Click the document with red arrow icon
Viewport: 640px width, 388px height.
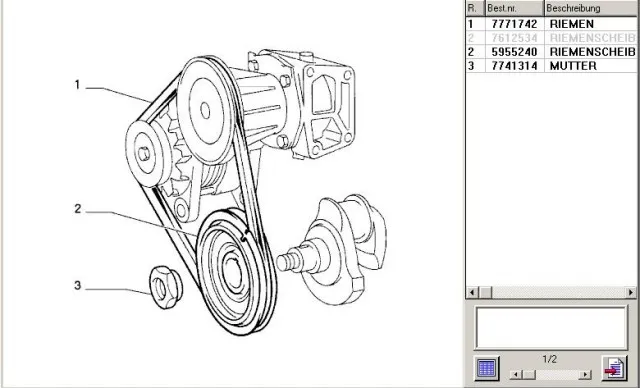[x=615, y=368]
